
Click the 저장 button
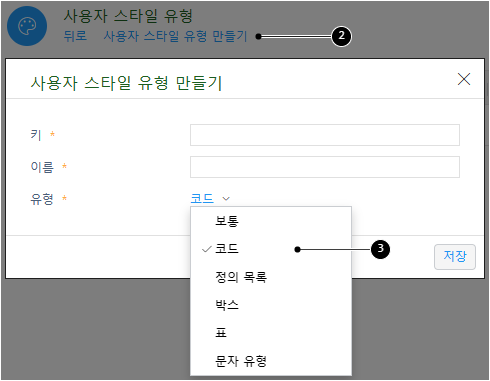pos(455,257)
